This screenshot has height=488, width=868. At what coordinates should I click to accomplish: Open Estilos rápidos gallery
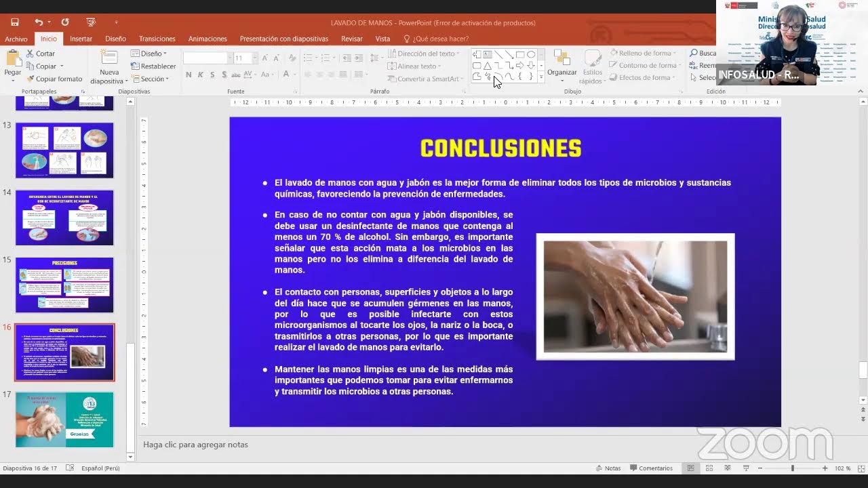591,67
